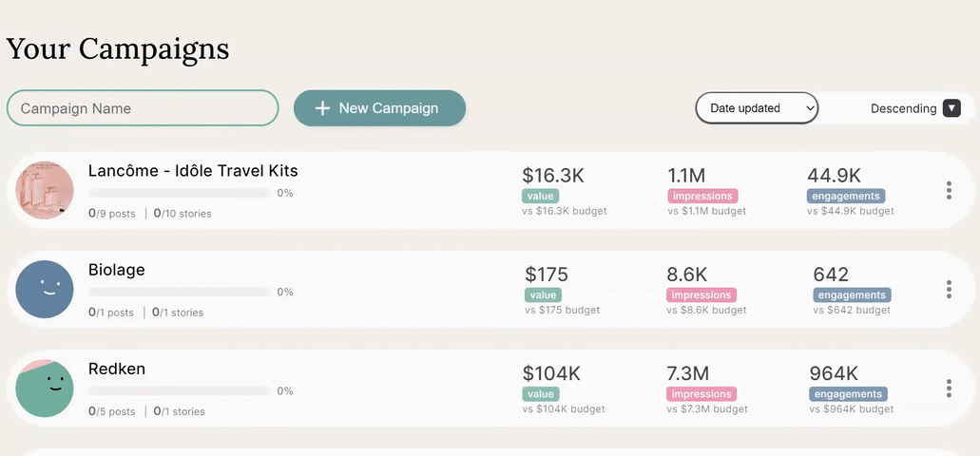Click the plus icon on New Campaign
980x456 pixels.
322,108
